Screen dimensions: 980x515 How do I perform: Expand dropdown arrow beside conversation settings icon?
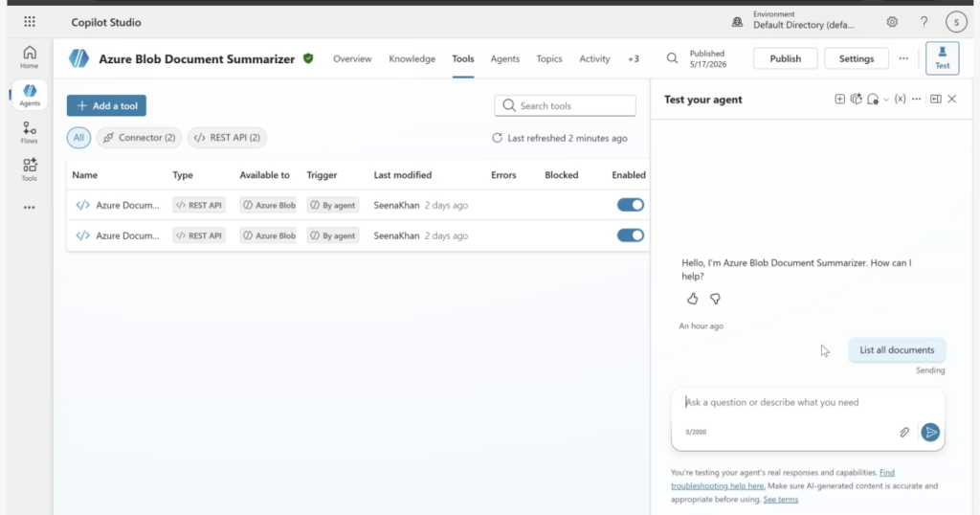click(x=885, y=100)
